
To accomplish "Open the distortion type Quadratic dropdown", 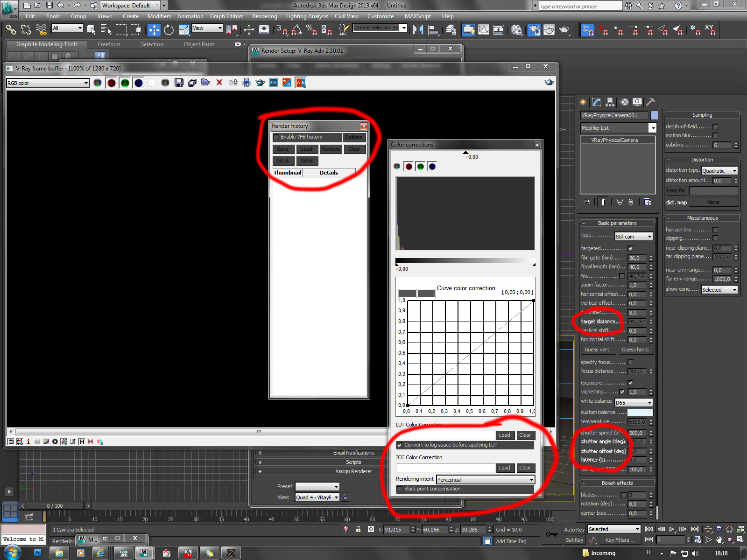I will click(719, 171).
